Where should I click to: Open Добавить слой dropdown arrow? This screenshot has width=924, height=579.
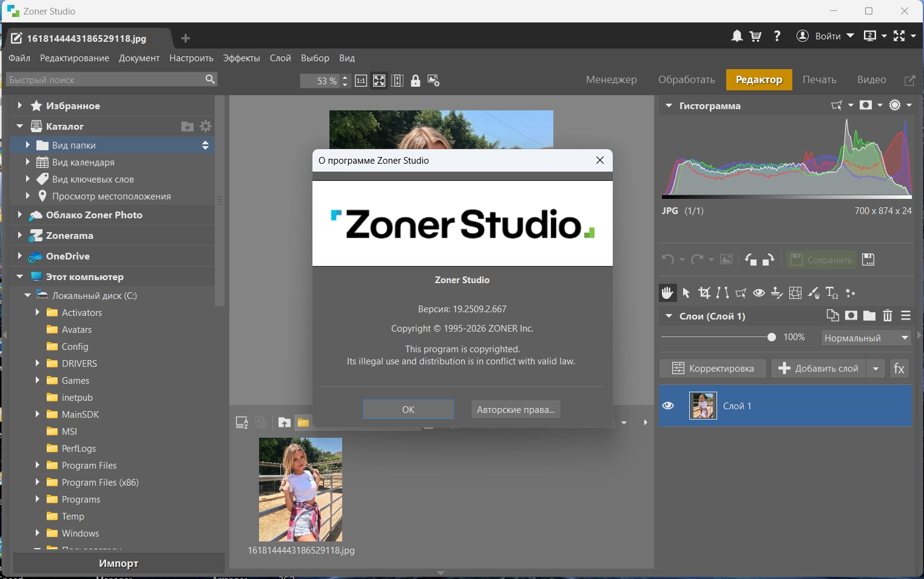(875, 369)
